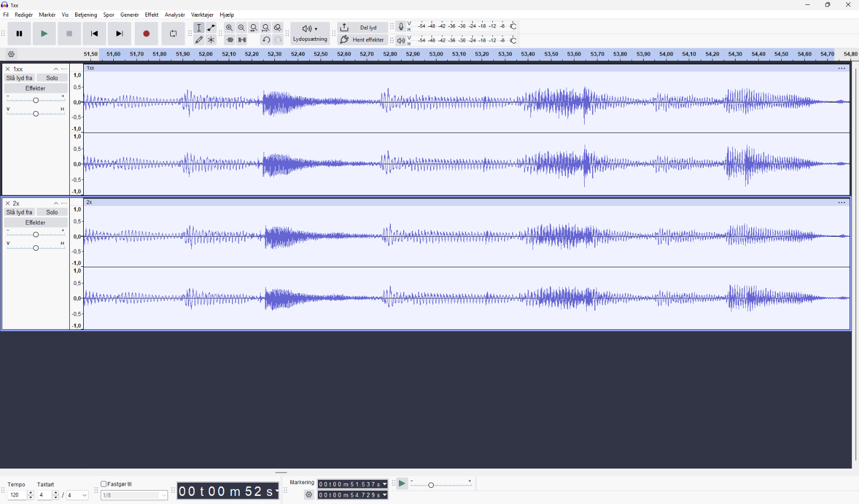Trim audio outside selection icon
The width and height of the screenshot is (859, 504).
click(x=230, y=40)
